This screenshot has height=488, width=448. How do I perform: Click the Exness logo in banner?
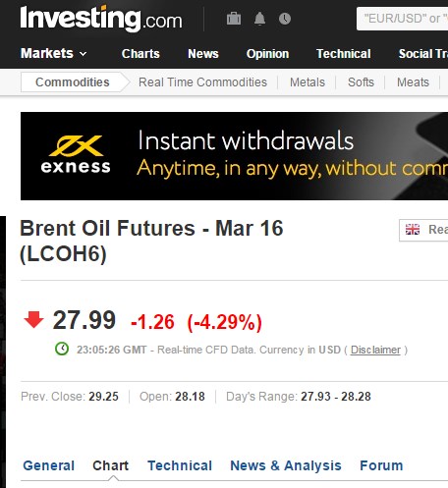tap(76, 155)
